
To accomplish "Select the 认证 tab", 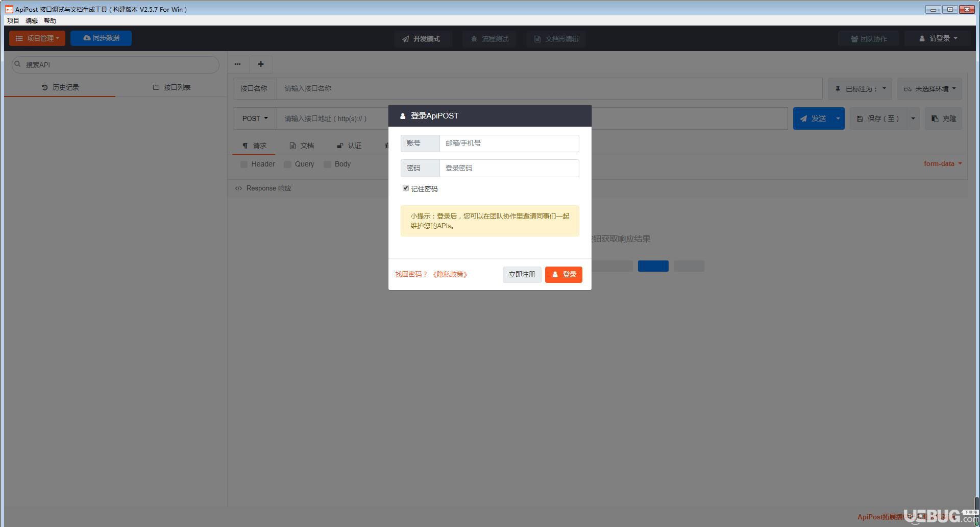I will pos(349,146).
